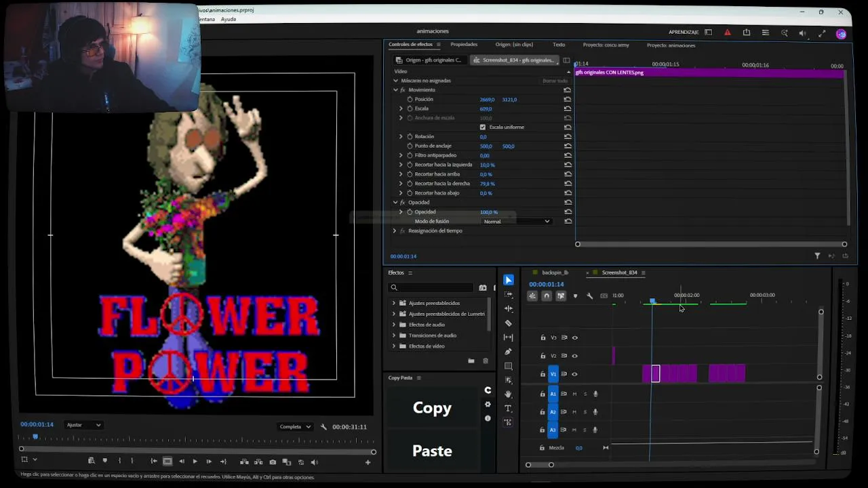This screenshot has height=488, width=868.
Task: Mute audio track A1
Action: [574, 394]
